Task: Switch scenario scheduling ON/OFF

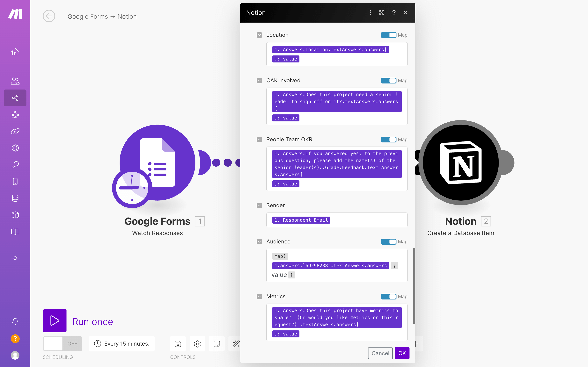Action: (x=63, y=344)
